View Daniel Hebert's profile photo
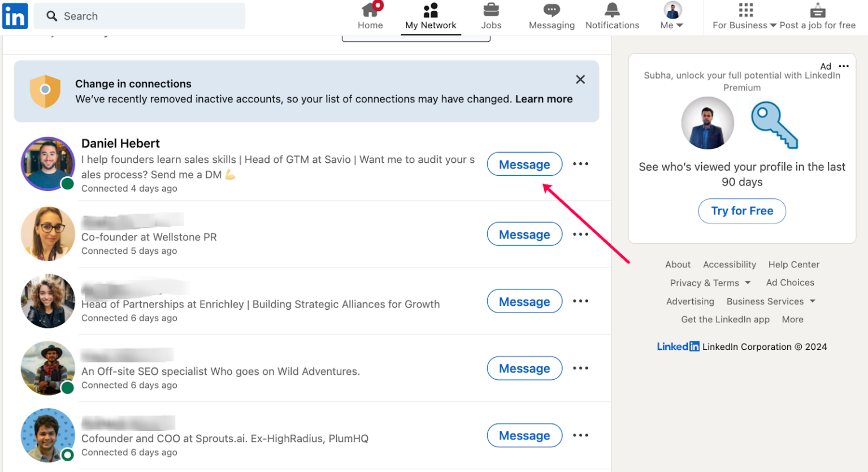Image resolution: width=868 pixels, height=472 pixels. pyautogui.click(x=47, y=163)
